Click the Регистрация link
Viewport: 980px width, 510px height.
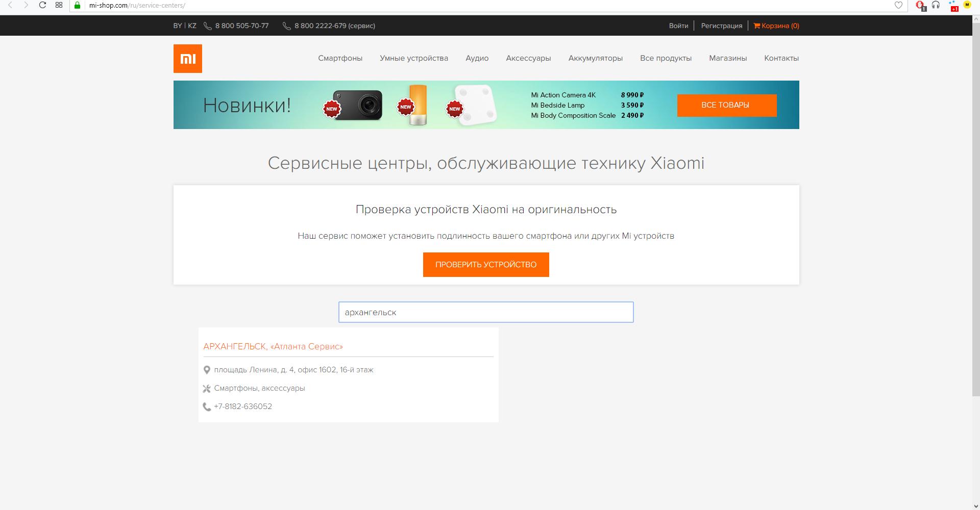pos(722,25)
